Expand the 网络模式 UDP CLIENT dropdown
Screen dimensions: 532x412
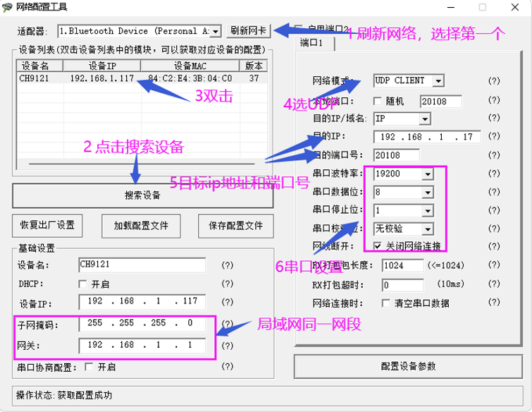pyautogui.click(x=438, y=81)
